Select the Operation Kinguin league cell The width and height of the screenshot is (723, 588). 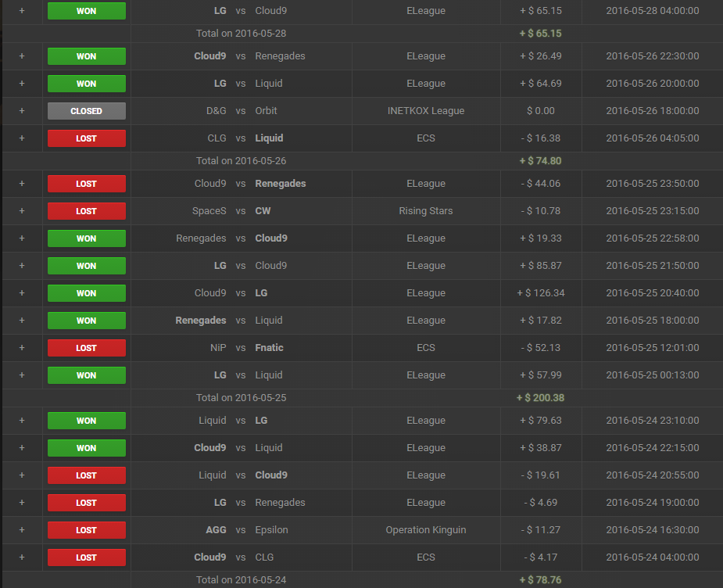click(x=426, y=530)
